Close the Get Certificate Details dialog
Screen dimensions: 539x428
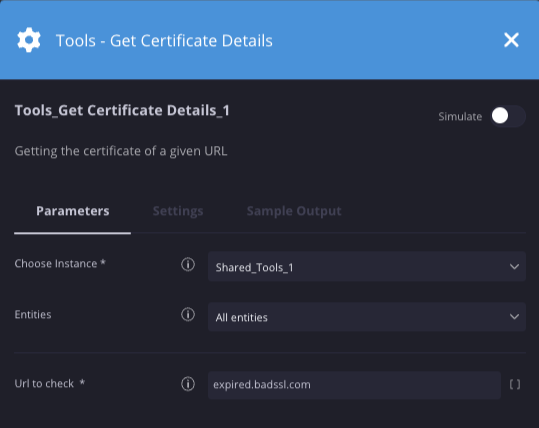coord(511,40)
